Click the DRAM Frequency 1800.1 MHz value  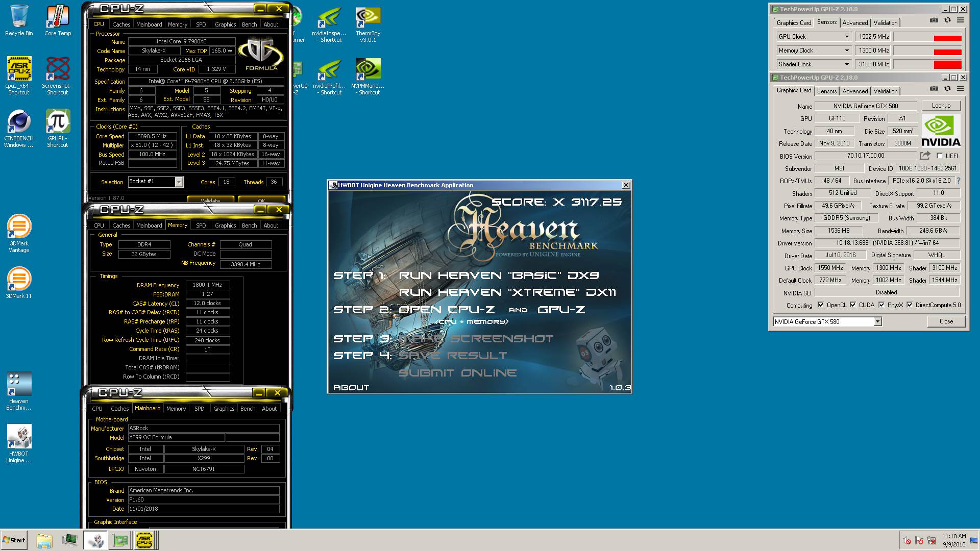coord(207,285)
